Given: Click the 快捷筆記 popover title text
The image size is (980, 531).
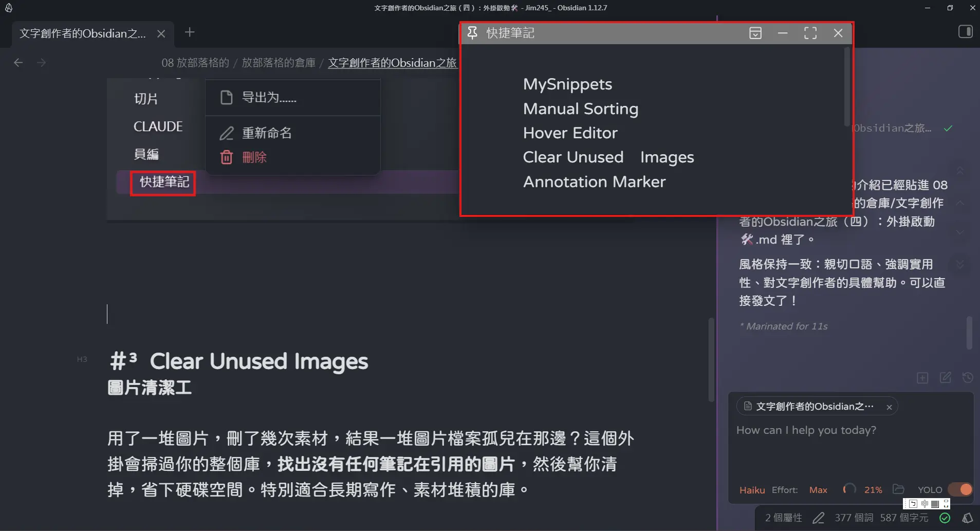Looking at the screenshot, I should point(510,33).
